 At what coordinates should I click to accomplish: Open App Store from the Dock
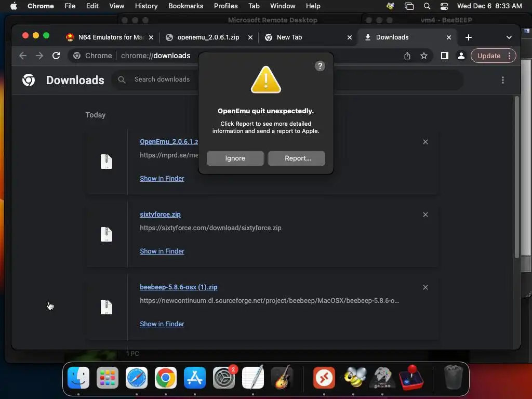tap(195, 378)
